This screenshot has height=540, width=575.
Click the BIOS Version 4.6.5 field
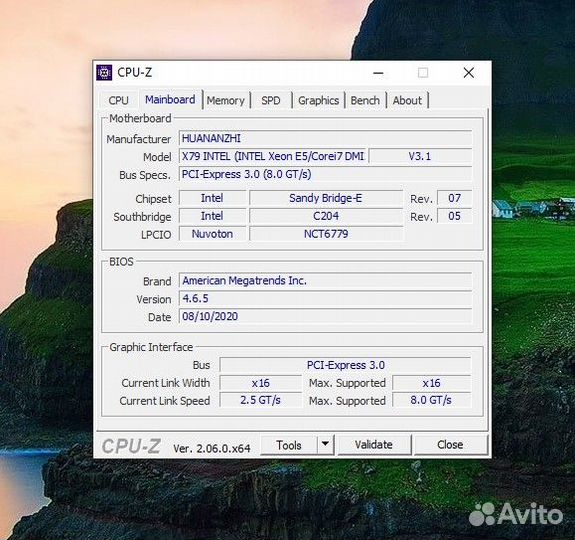coord(325,298)
